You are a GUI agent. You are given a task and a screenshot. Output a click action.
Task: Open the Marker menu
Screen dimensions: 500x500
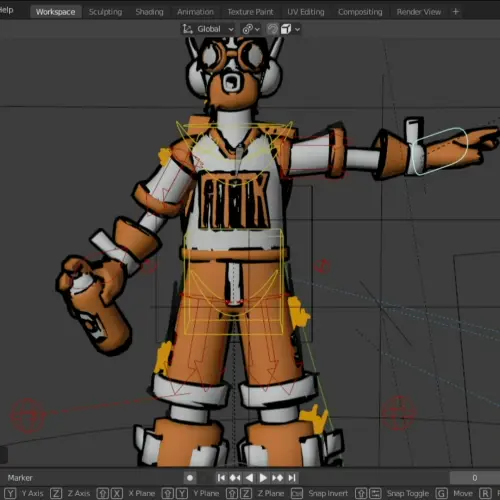click(x=20, y=478)
